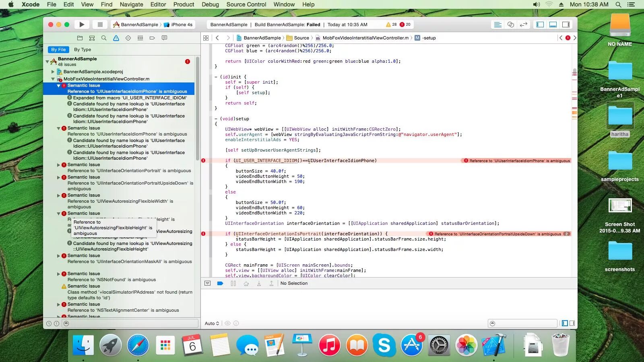
Task: Switch to the Assistant editor
Action: 511,25
